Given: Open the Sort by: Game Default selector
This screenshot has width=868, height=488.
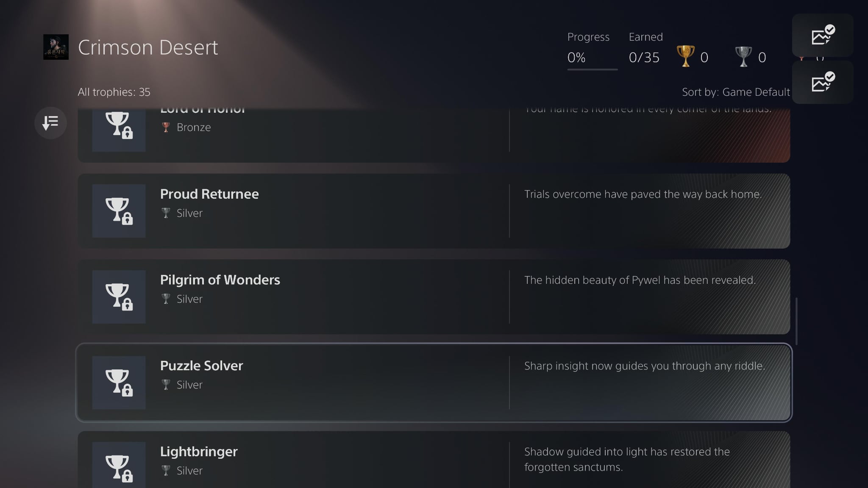Looking at the screenshot, I should click(735, 92).
